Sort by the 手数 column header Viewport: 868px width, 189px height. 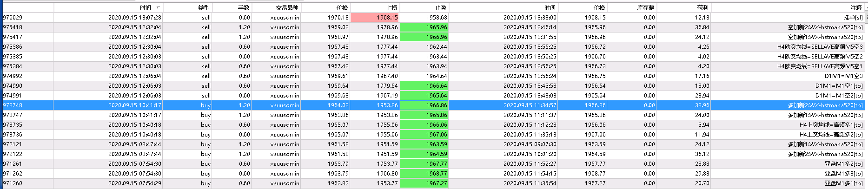click(x=244, y=7)
